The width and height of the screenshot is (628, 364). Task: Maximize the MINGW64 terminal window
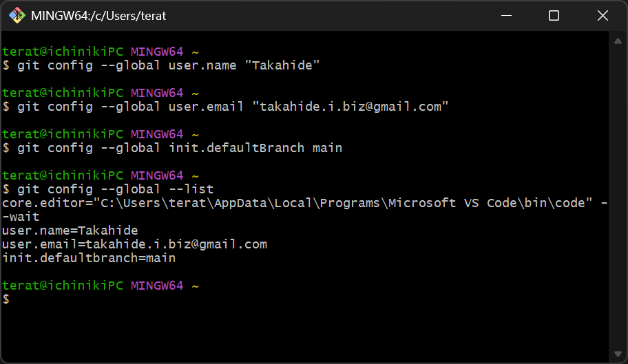(x=554, y=16)
